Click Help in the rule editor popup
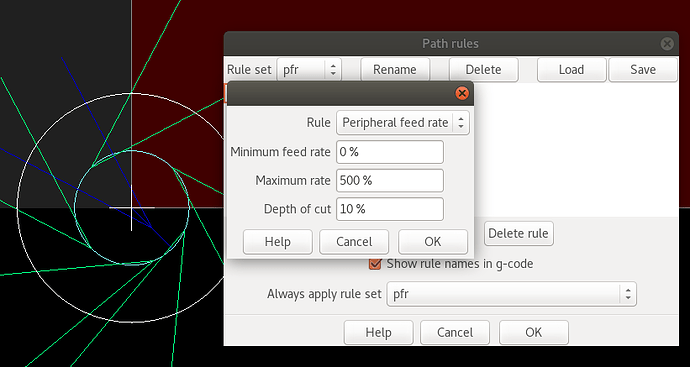Viewport: 690px width, 367px height. click(278, 242)
